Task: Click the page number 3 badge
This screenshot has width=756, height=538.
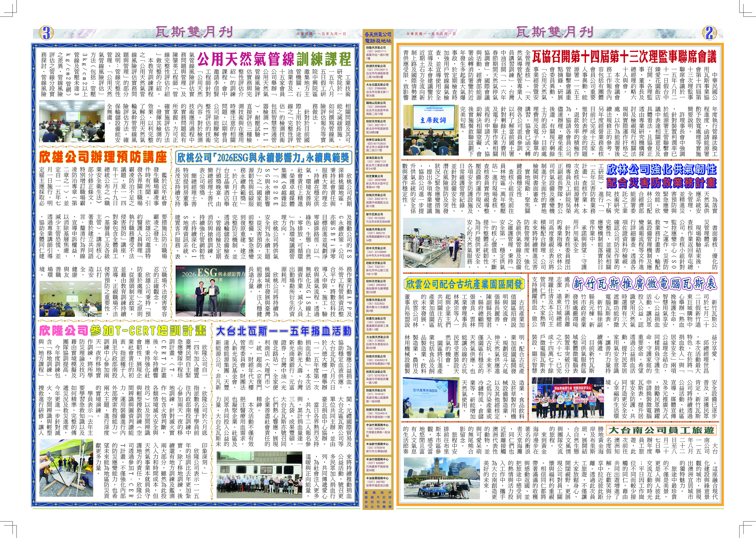Action: coord(46,33)
